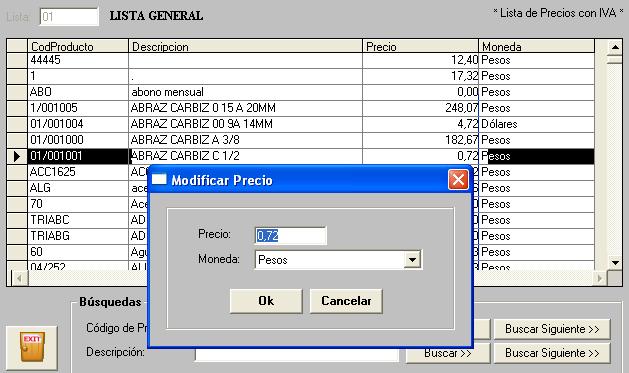Click the Precio column header

pos(420,46)
